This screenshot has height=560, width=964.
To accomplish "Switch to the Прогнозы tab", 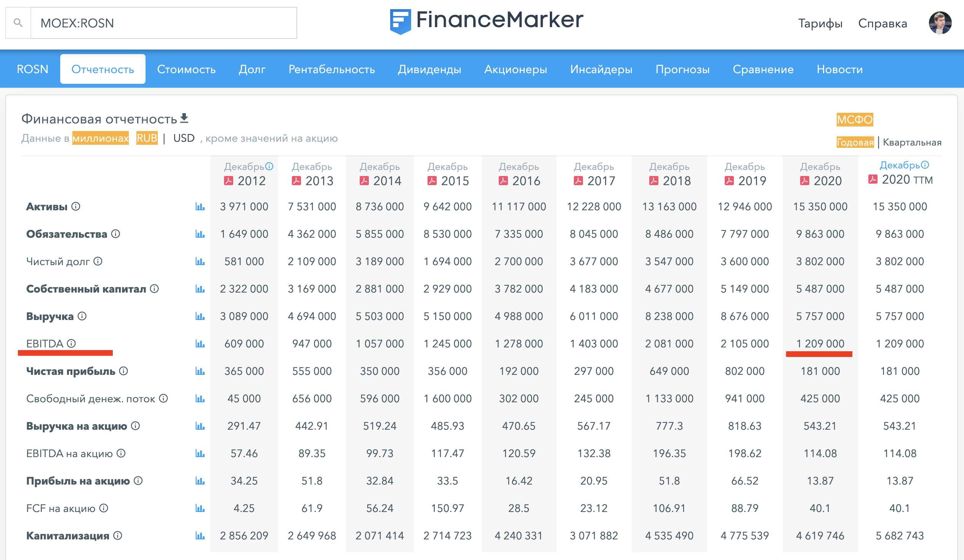I will (x=682, y=69).
